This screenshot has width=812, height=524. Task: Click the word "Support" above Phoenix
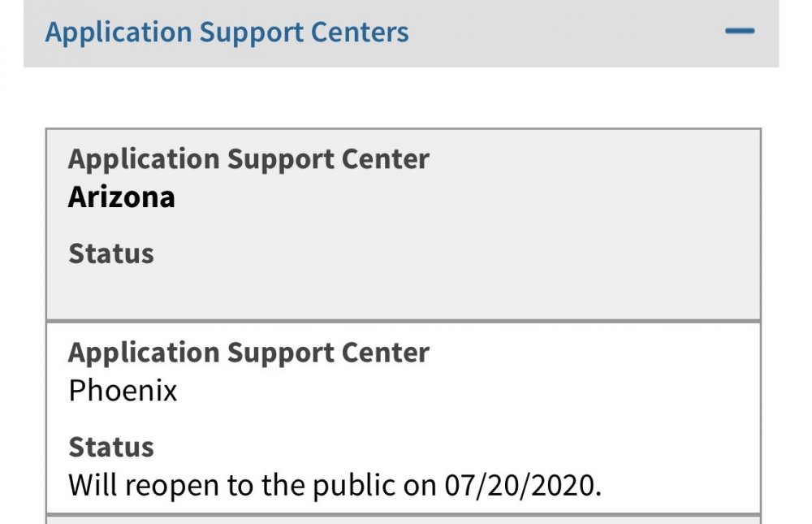click(x=277, y=353)
